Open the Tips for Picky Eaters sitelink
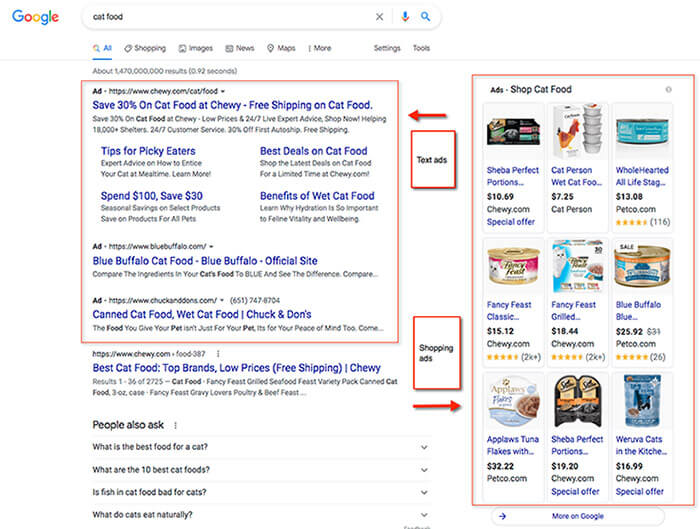Screen dimensions: 700x529 148,151
